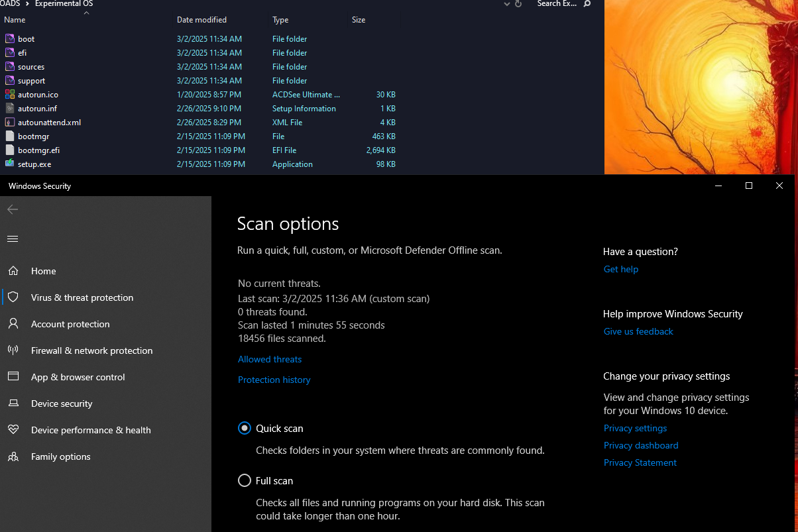Maximize the Windows Security window
798x532 pixels.
(749, 186)
